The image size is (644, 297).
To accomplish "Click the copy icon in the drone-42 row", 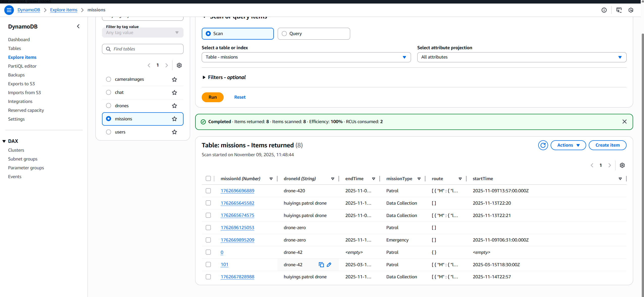I will (x=321, y=265).
